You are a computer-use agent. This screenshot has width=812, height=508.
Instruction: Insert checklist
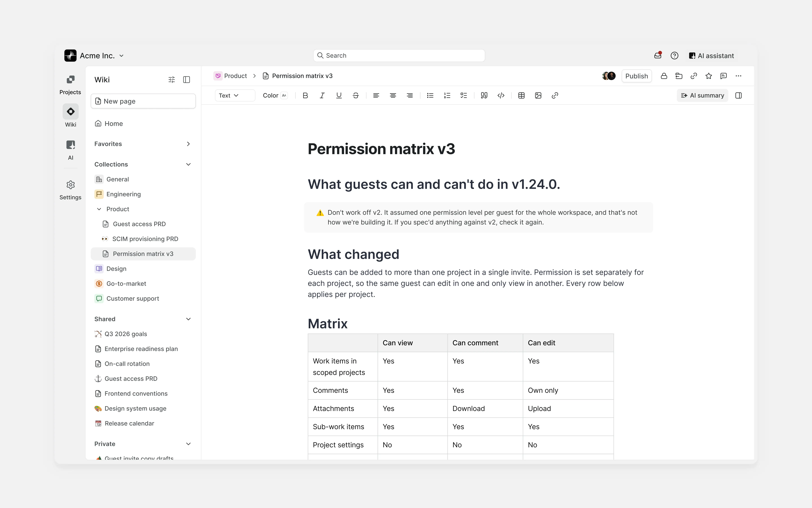pos(464,95)
